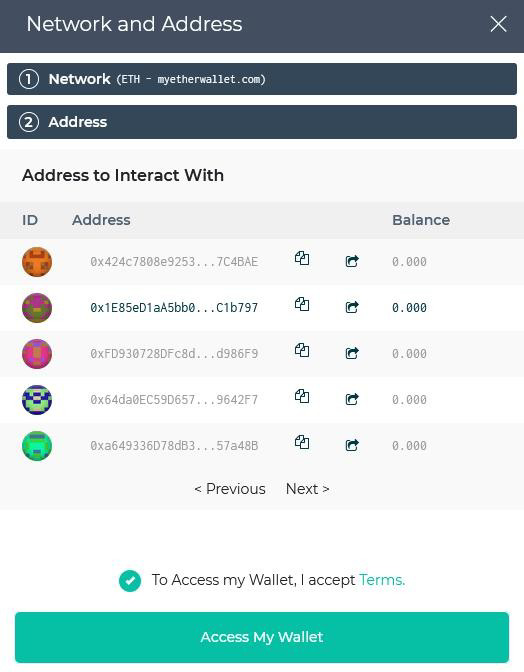
Task: Toggle the accept Terms checkbox
Action: pos(130,581)
